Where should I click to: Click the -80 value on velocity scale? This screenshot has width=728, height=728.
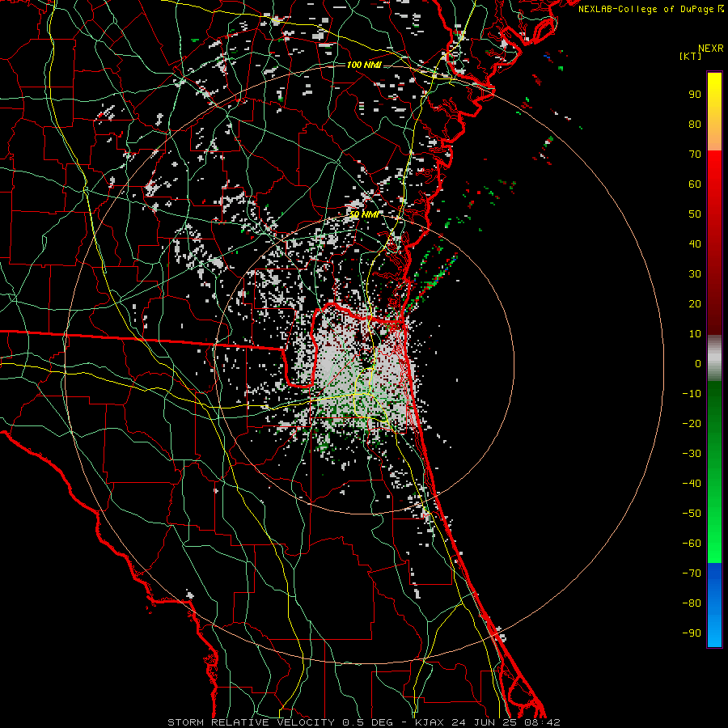(x=692, y=603)
